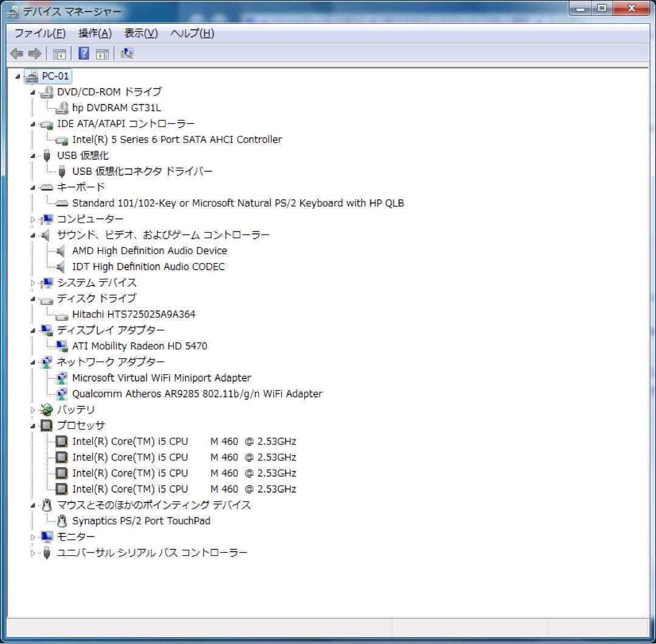Screen dimensions: 656x644
Task: Click the hp DVDRAM GT31L drive icon
Action: coord(62,108)
